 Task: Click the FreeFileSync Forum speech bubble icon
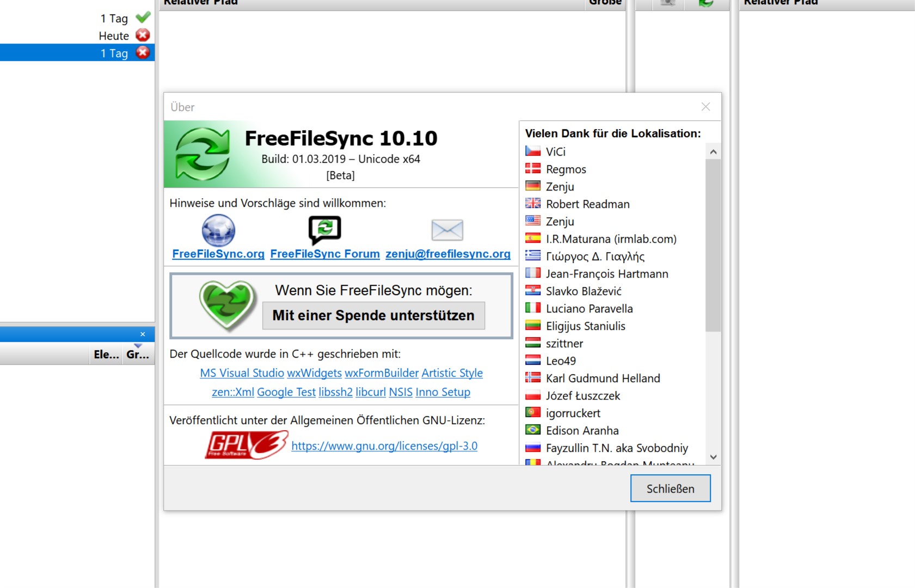coord(325,230)
